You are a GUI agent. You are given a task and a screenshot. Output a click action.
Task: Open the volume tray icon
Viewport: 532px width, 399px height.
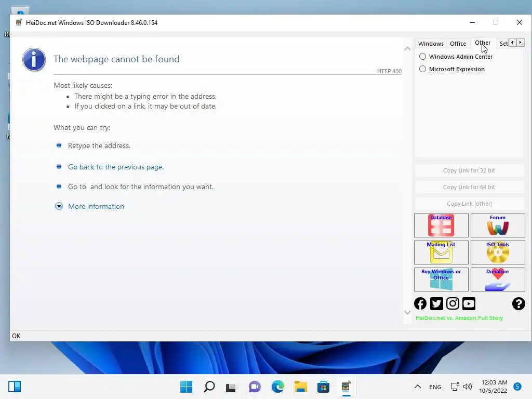pos(468,387)
